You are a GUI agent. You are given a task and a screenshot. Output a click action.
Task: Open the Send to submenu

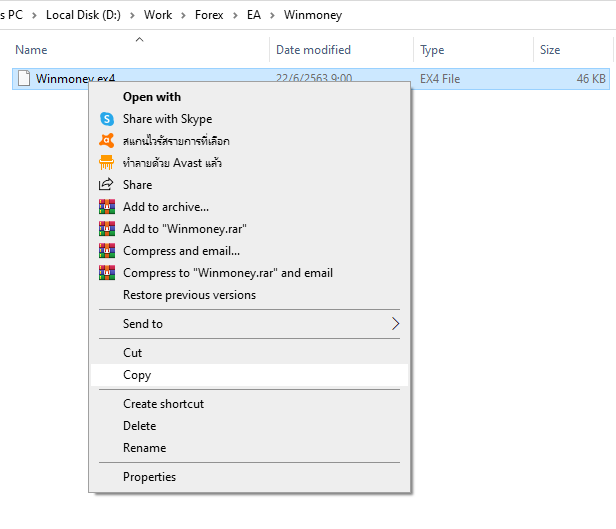249,324
